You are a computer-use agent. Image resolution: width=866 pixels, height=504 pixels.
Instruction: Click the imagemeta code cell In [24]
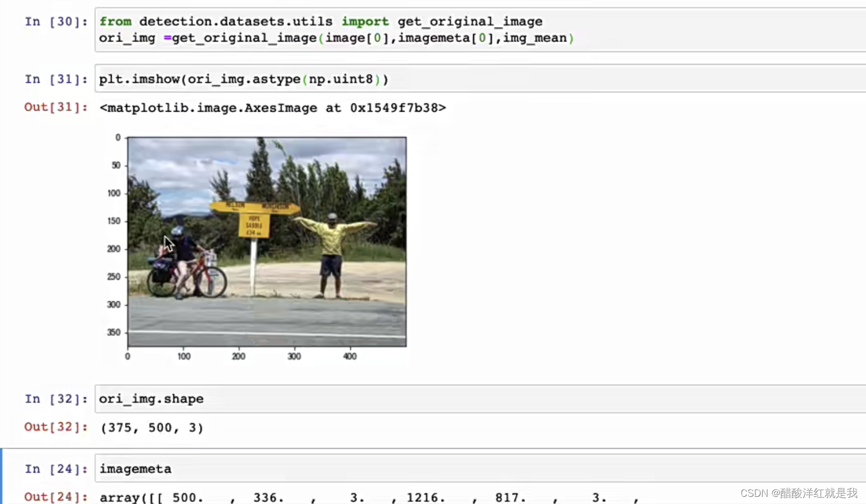pos(480,469)
